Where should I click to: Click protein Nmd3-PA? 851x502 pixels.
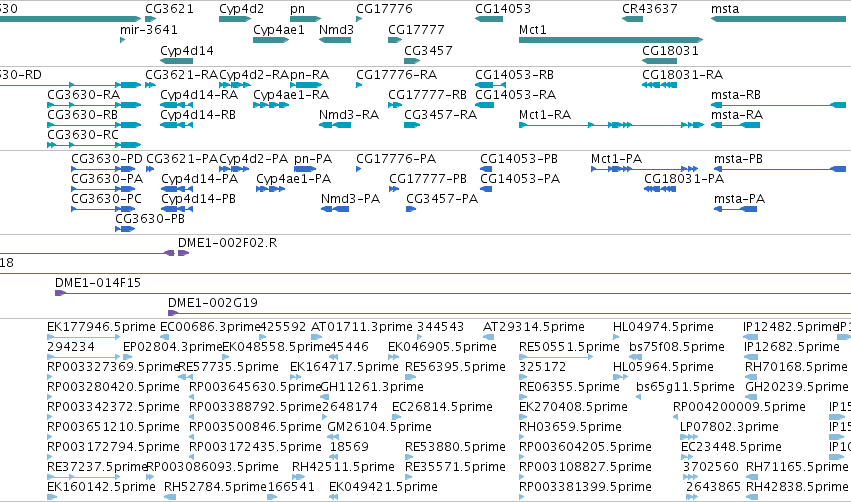click(x=351, y=199)
